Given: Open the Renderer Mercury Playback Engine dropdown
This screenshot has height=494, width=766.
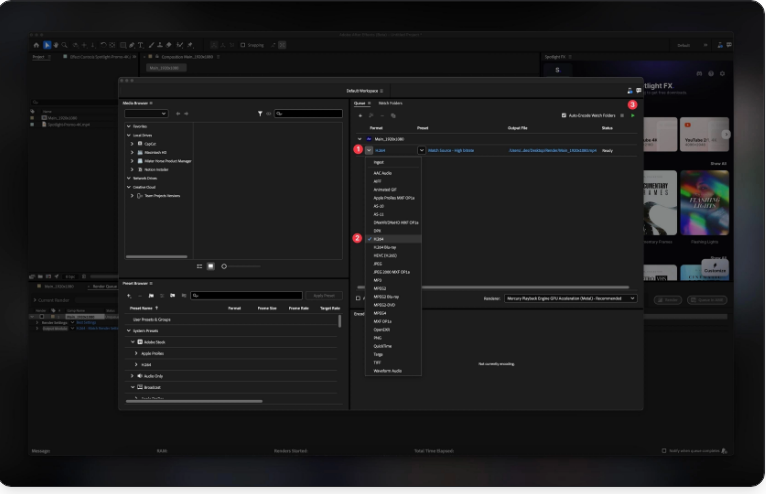Looking at the screenshot, I should 571,298.
